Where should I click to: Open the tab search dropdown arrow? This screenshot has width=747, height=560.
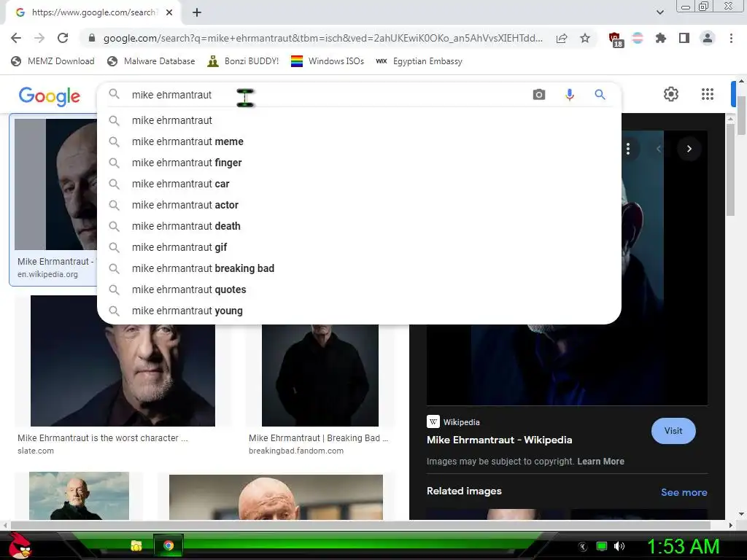659,12
